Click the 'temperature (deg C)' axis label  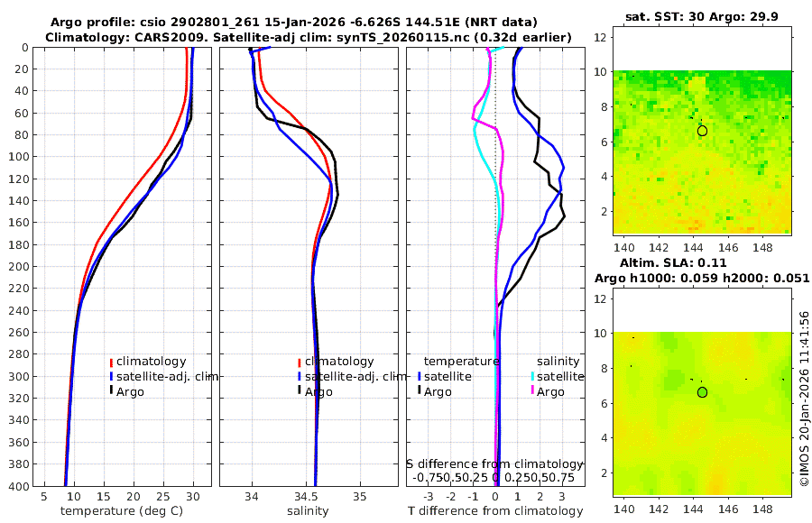pos(122,511)
